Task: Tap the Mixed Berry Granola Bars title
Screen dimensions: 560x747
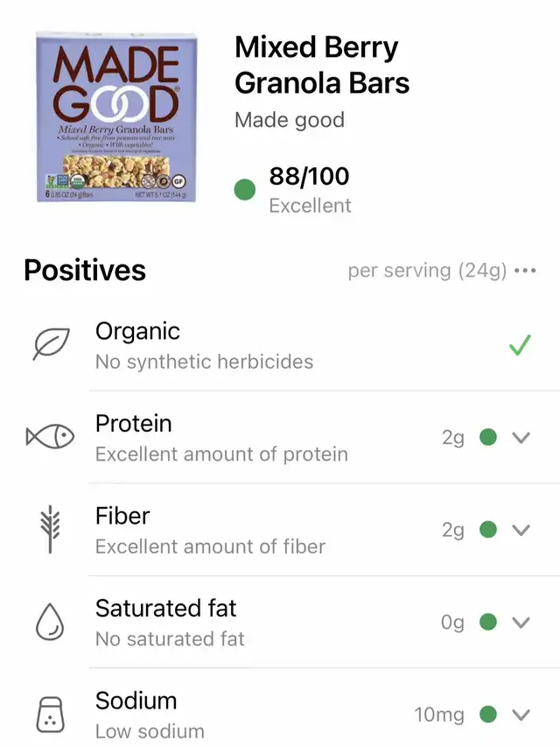Action: tap(322, 66)
